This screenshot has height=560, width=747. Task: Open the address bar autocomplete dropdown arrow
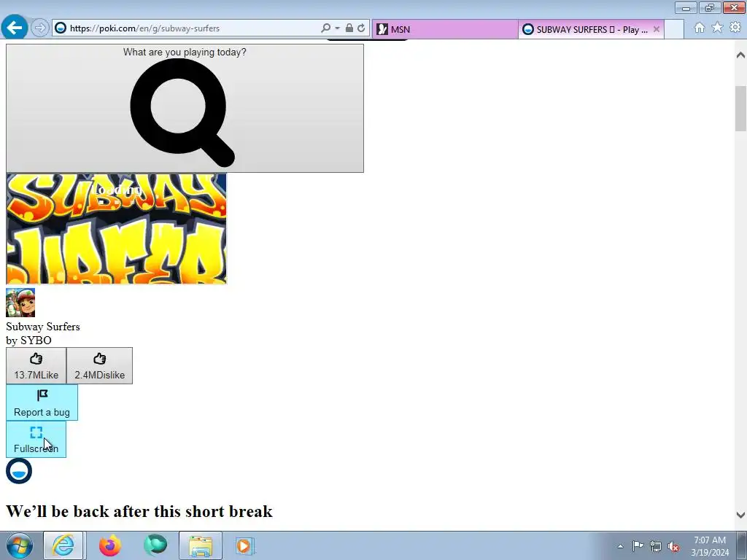click(x=337, y=28)
